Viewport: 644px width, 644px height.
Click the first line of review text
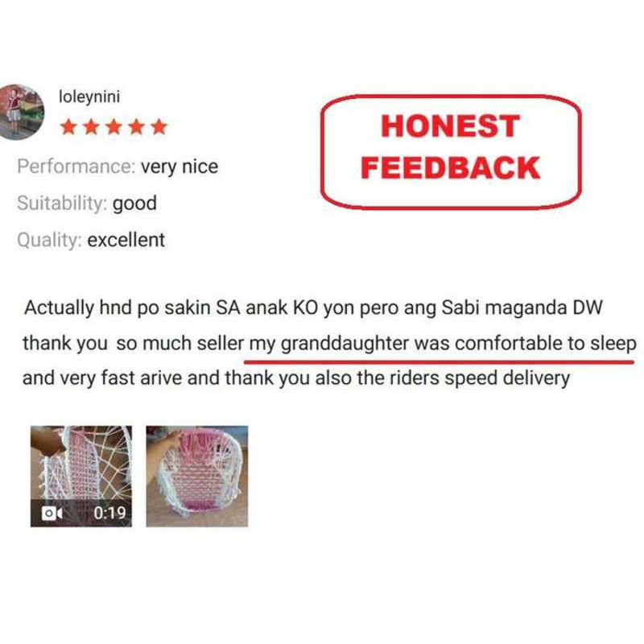[313, 308]
